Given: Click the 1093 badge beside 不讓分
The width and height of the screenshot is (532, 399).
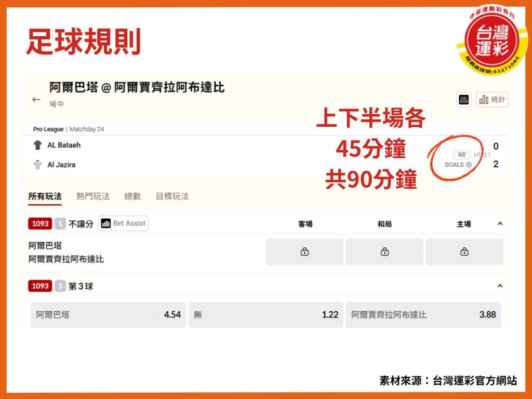Looking at the screenshot, I should [x=40, y=223].
